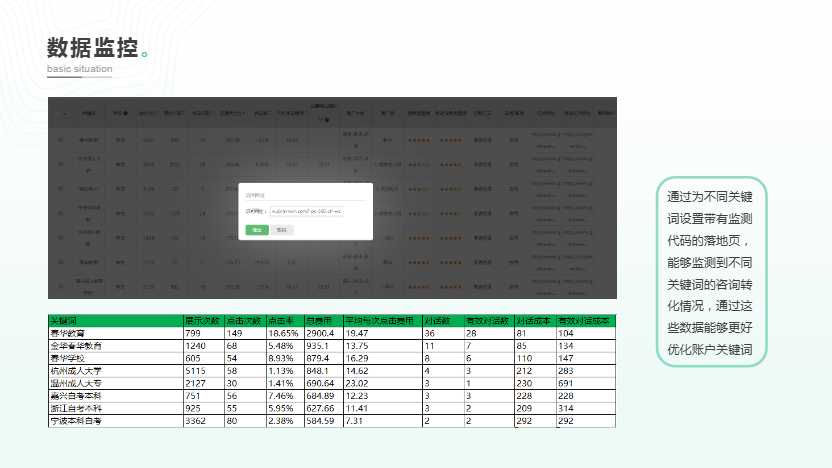Click the 5115 impressions cell
The image size is (832, 468).
204,370
